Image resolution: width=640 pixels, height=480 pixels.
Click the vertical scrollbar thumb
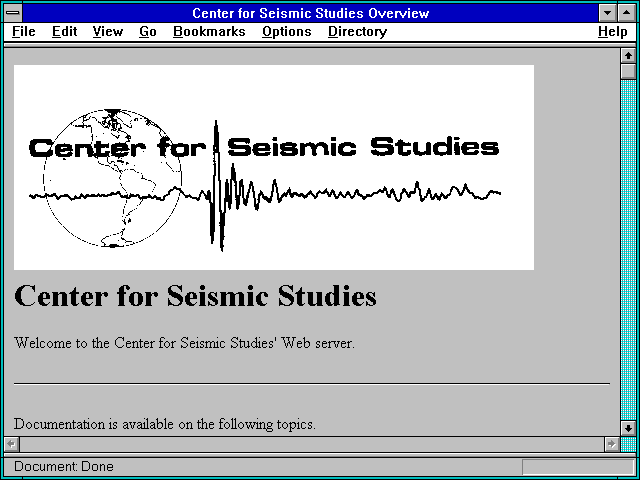(x=628, y=71)
